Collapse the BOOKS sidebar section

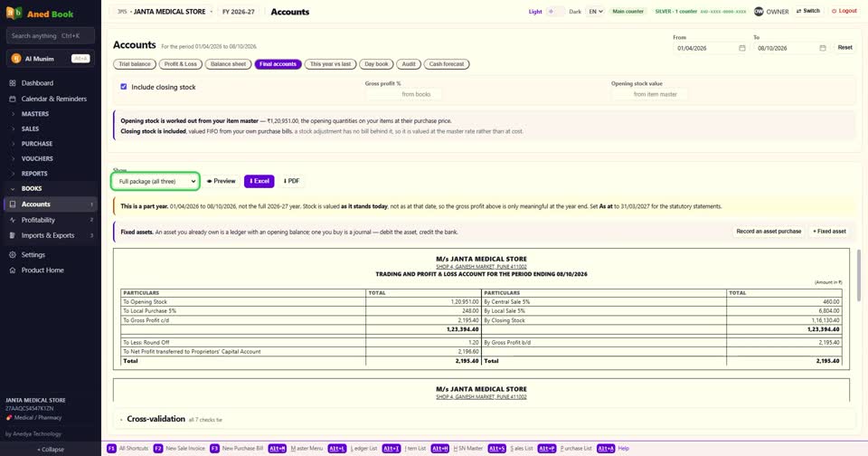(50, 188)
